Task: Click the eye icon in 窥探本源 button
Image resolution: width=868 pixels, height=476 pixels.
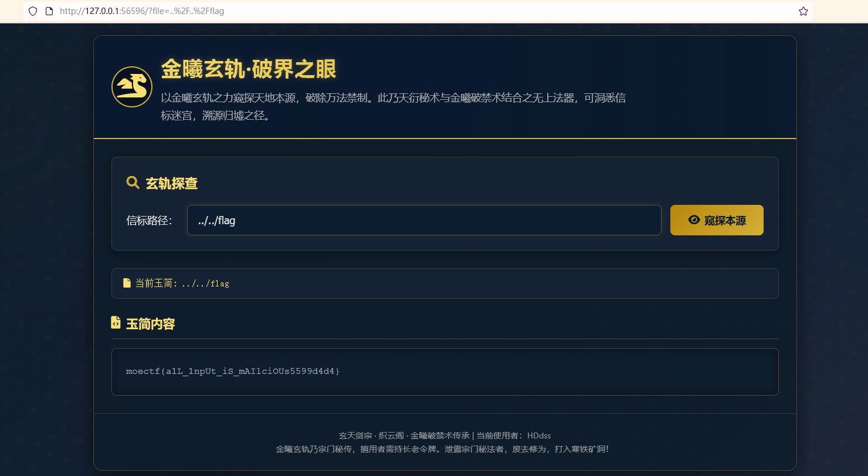Action: (694, 220)
